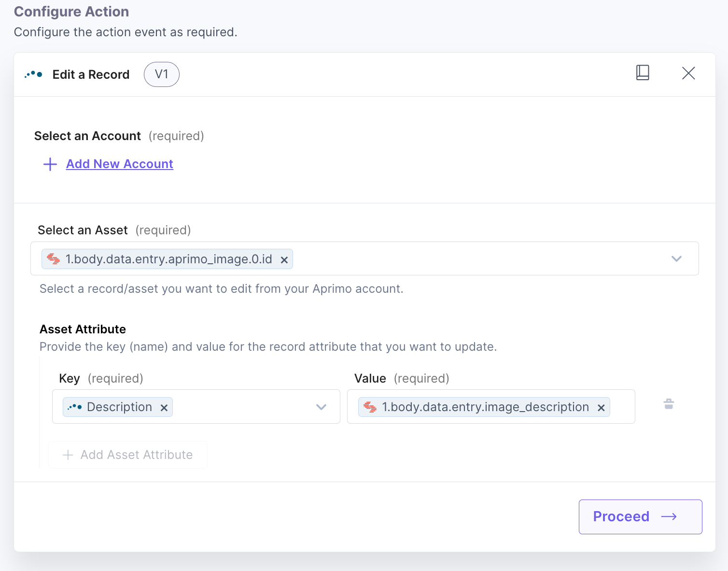Open the documentation book icon
728x571 pixels.
(643, 73)
